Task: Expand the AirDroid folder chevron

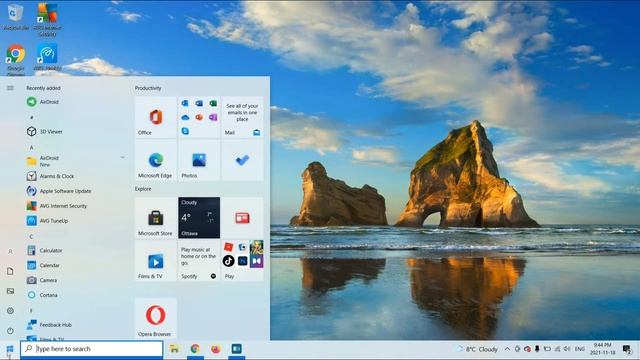Action: point(122,158)
